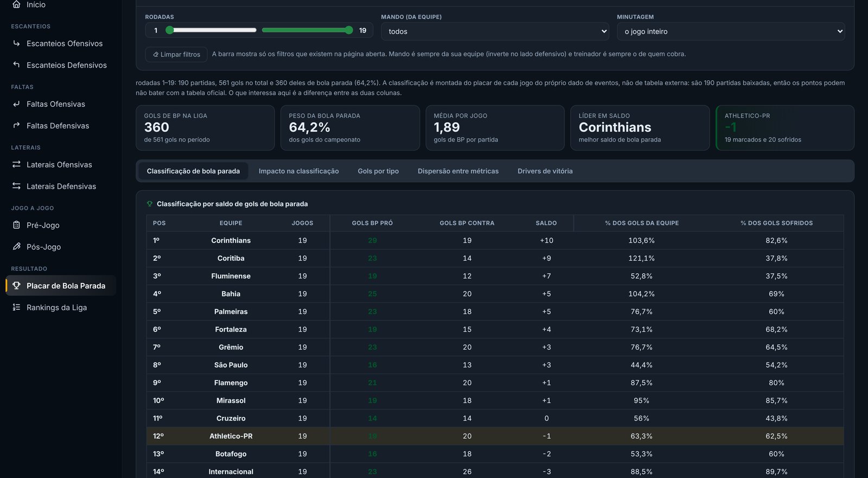Select the Classificação de bola parada tab
This screenshot has width=868, height=478.
[x=193, y=171]
